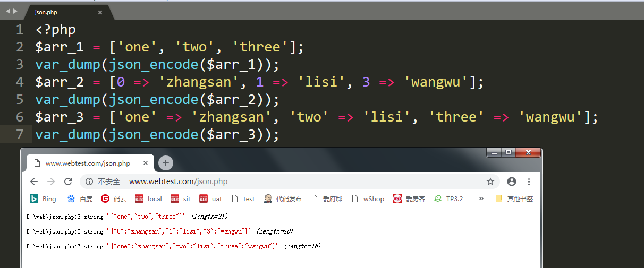Click the D:\web\json.php:5:string output label
The height and width of the screenshot is (268, 644).
(65, 231)
